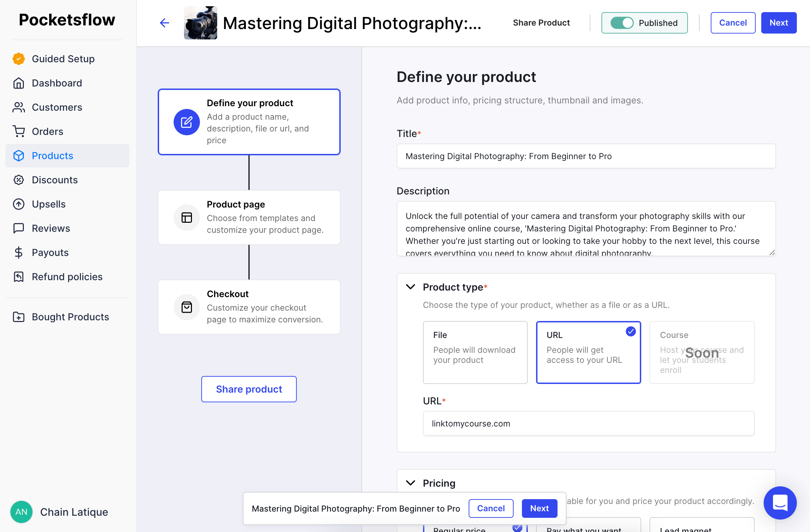The height and width of the screenshot is (532, 810).
Task: Select the Checkout step
Action: pos(249,307)
